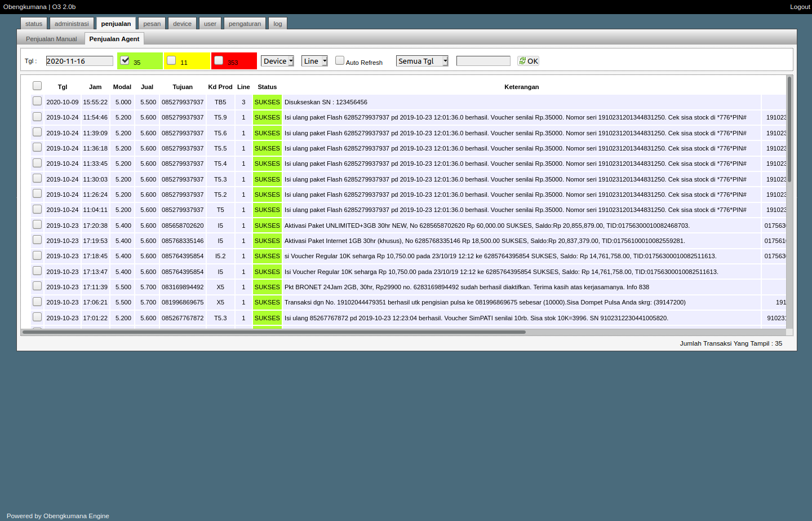Toggle the green filter checkbox showing 35
The width and height of the screenshot is (812, 521).
click(x=125, y=60)
